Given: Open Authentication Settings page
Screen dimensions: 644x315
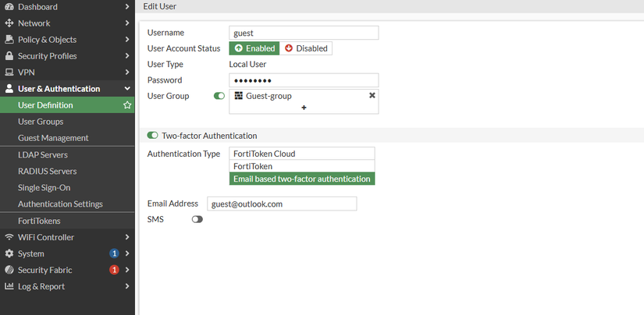Looking at the screenshot, I should tap(67, 204).
